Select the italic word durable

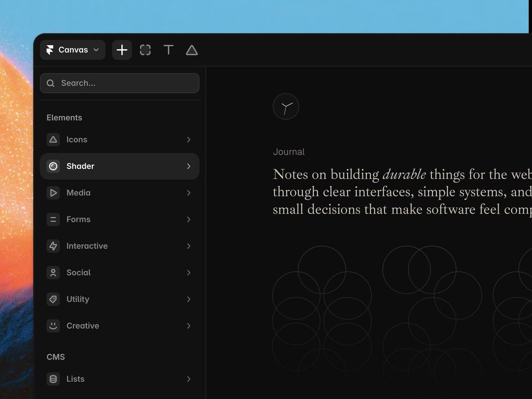point(404,174)
